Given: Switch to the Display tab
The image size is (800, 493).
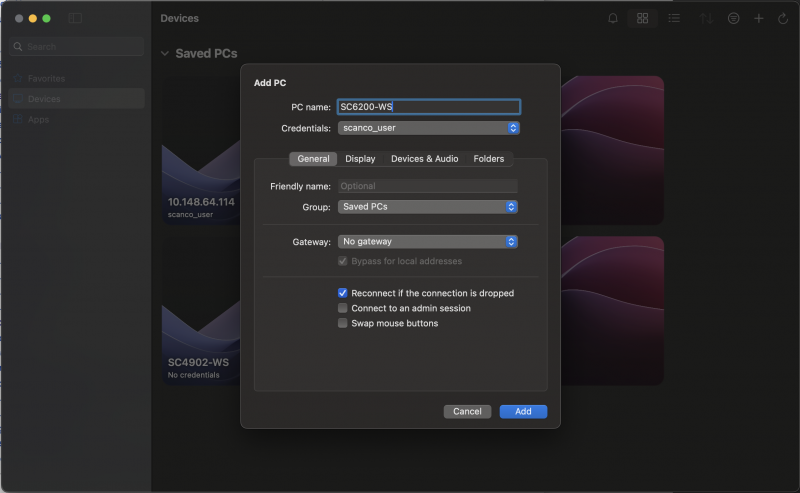Looking at the screenshot, I should (360, 159).
